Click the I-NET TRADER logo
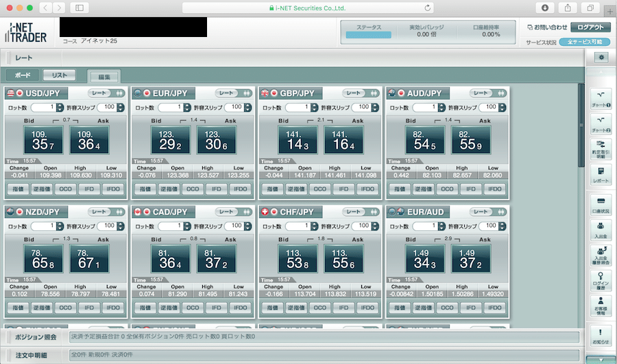 point(26,33)
